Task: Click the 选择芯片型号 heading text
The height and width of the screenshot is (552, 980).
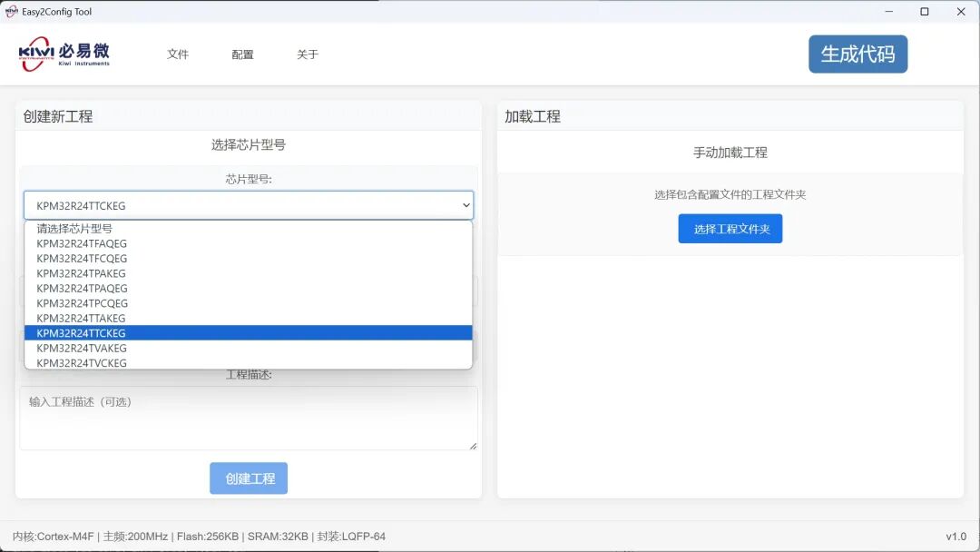Action: point(248,145)
